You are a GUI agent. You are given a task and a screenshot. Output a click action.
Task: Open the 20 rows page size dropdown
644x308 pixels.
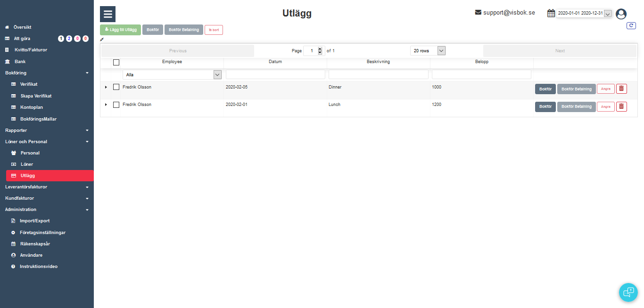pyautogui.click(x=428, y=51)
